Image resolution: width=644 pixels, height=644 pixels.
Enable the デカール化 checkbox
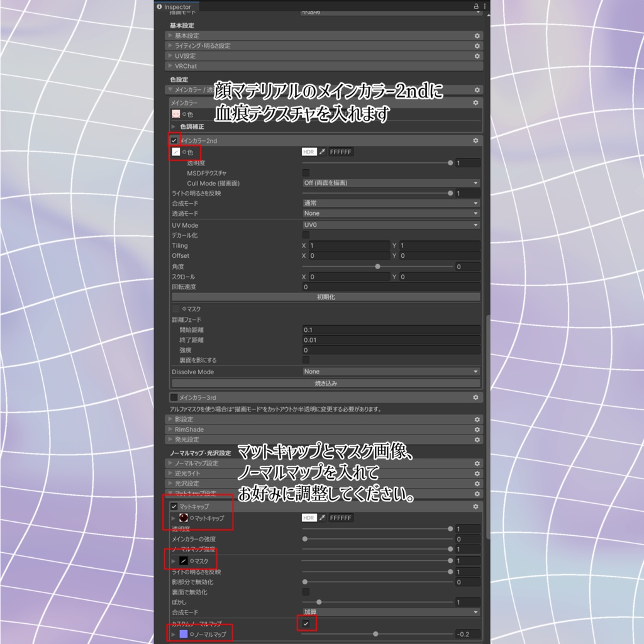click(x=306, y=235)
